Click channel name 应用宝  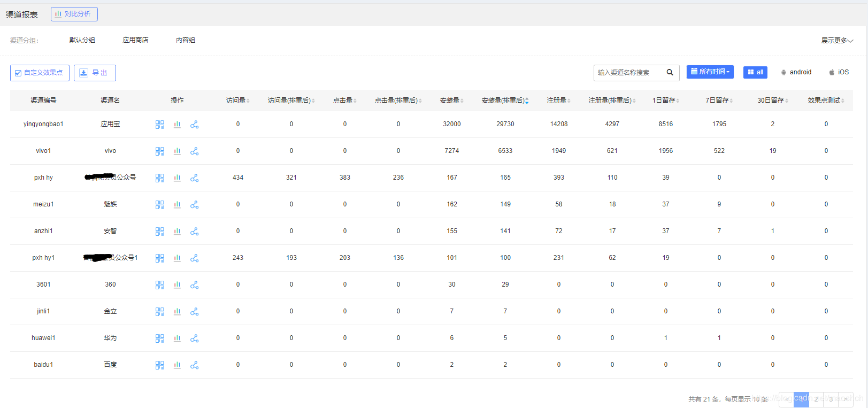point(110,124)
